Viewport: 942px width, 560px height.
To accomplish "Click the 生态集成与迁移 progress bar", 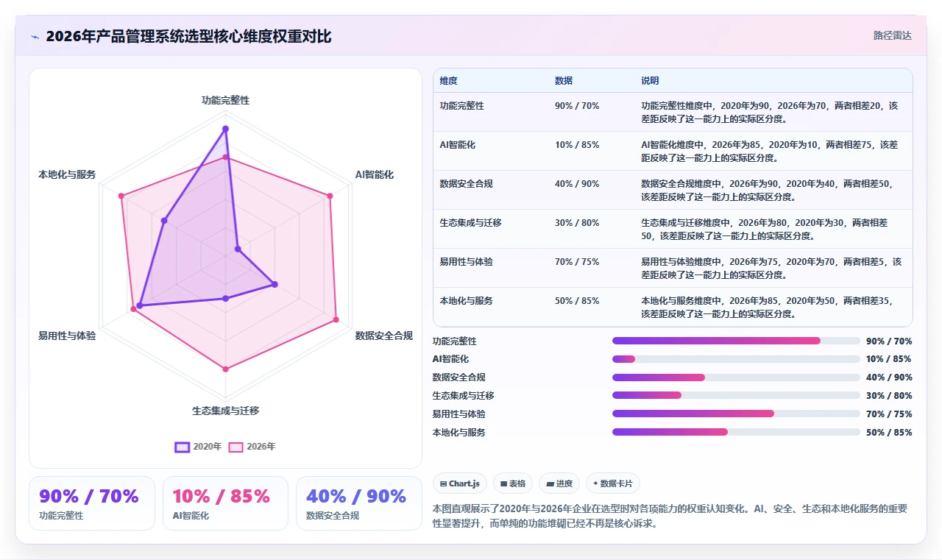I will 736,396.
